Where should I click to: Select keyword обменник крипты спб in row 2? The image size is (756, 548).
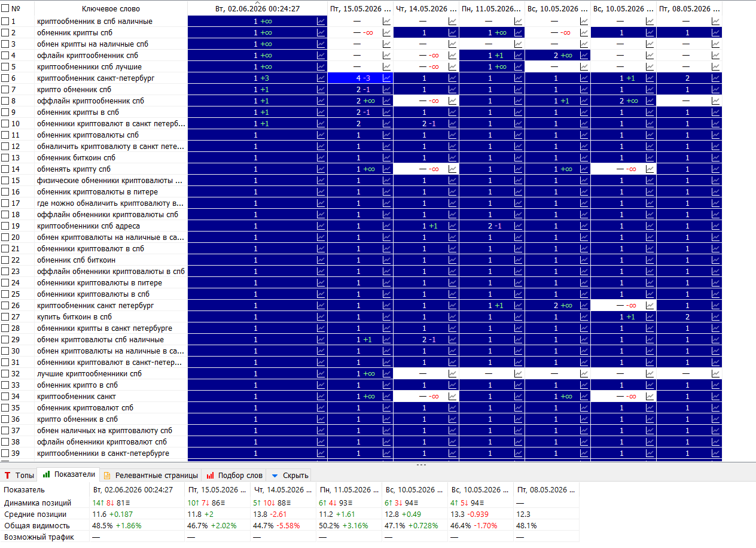pos(74,32)
